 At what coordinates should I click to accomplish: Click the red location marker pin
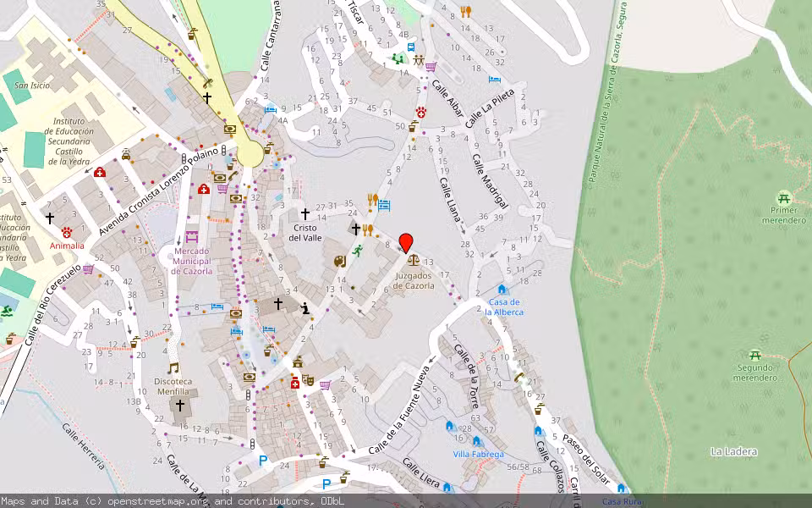[x=407, y=244]
